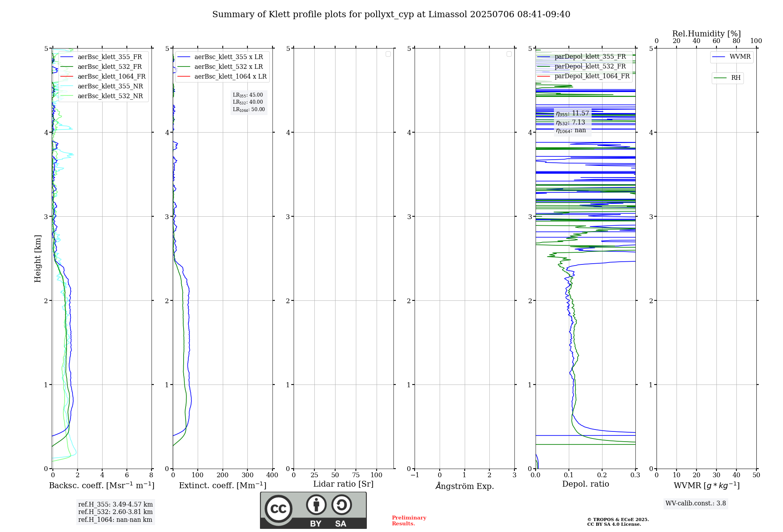This screenshot has width=783, height=532.
Task: Click the Creative Commons CC icon
Action: tap(278, 509)
